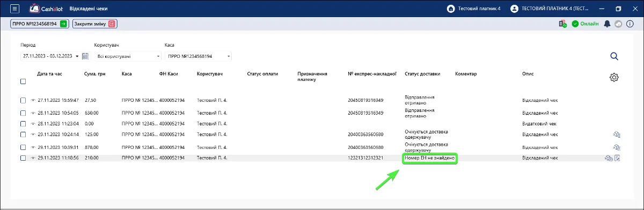Check the row dated 27.11.2023 15:59:47
This screenshot has width=644, height=210.
pos(23,100)
